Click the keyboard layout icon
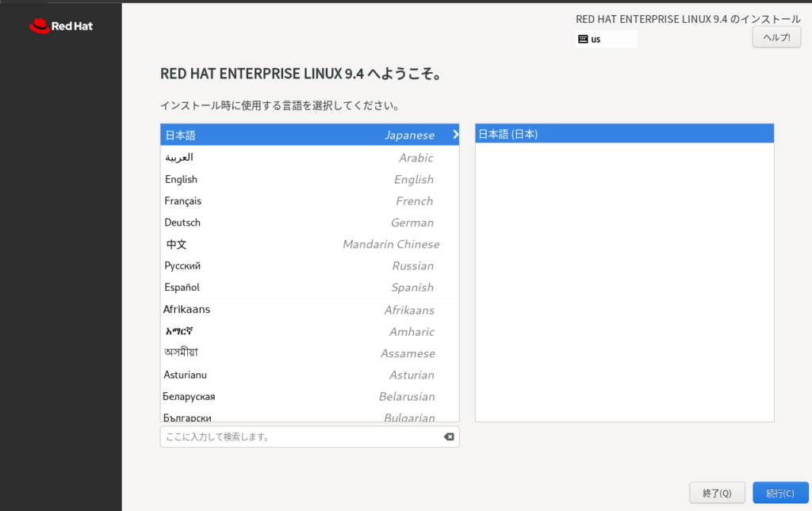 click(583, 39)
